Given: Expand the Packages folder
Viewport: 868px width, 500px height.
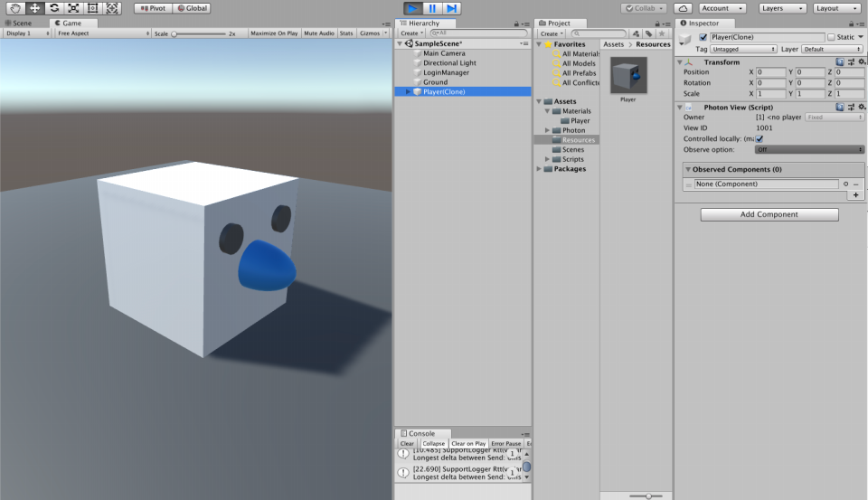Looking at the screenshot, I should 539,169.
